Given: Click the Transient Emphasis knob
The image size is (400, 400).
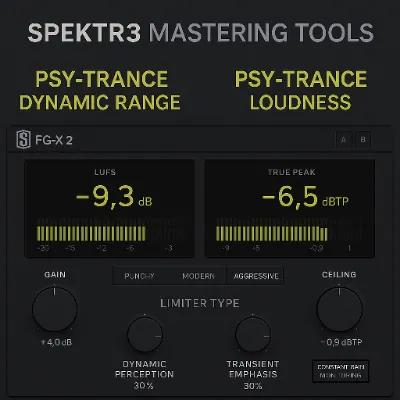Looking at the screenshot, I should click(253, 334).
